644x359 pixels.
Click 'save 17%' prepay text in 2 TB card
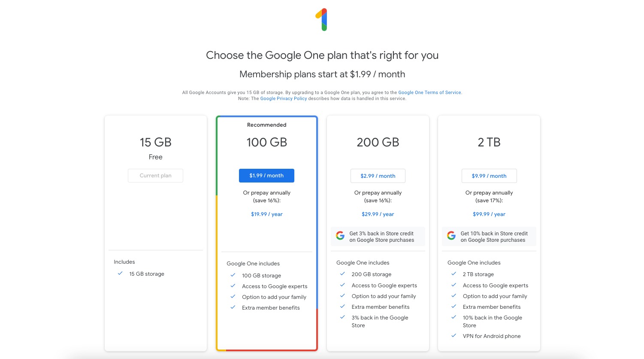click(x=489, y=201)
